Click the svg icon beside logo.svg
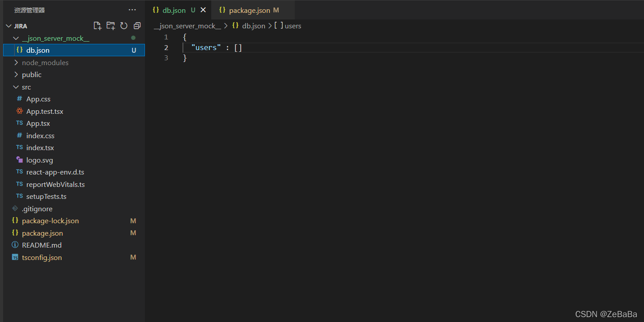 click(19, 160)
